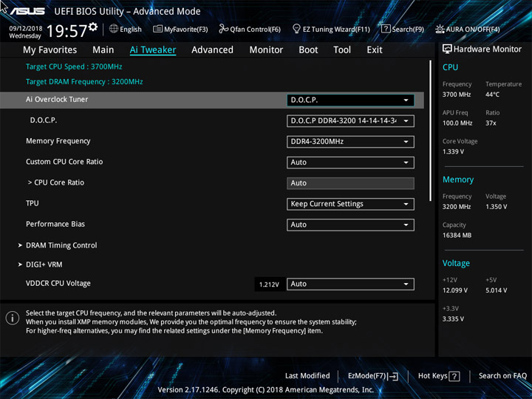Viewport: 532px width, 399px height.
Task: Click the 1.212V voltage readout
Action: coord(269,284)
